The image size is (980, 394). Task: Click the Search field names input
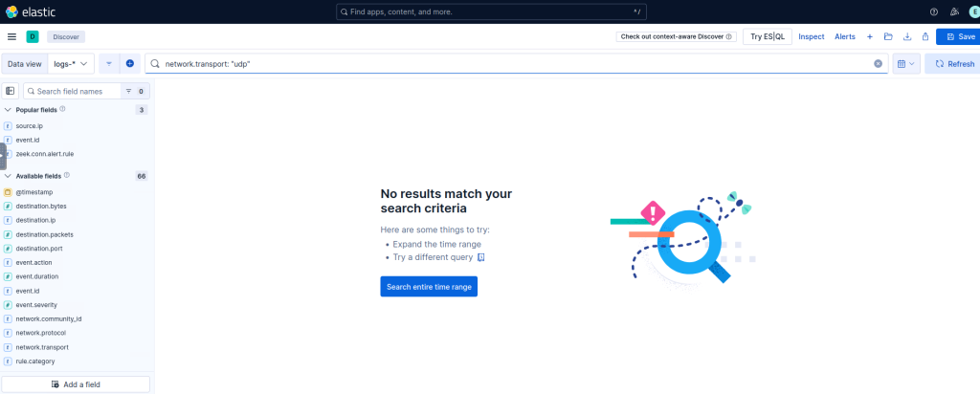point(75,91)
